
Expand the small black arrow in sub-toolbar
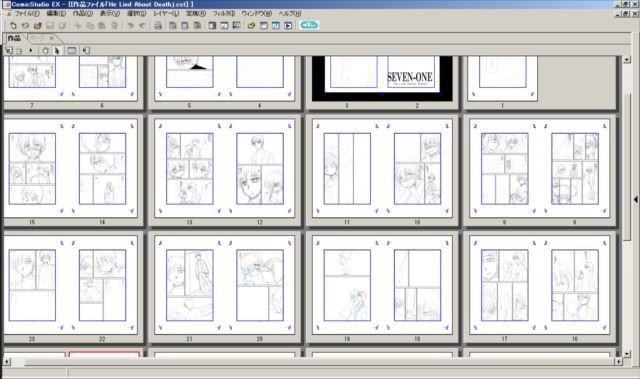point(31,51)
